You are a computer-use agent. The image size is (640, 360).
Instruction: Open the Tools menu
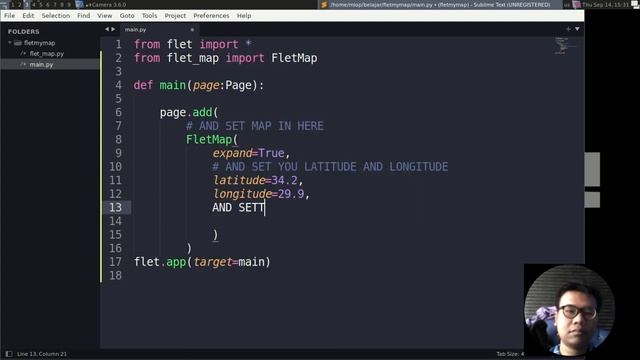149,16
